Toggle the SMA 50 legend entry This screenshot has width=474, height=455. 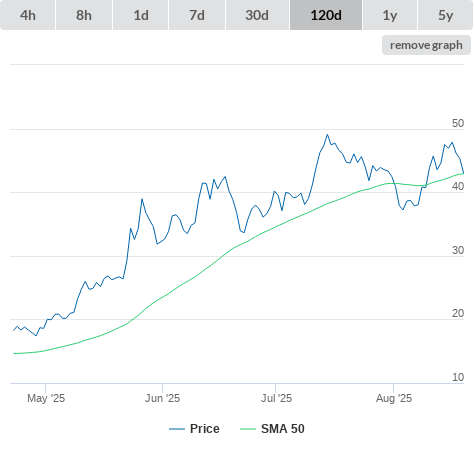click(283, 429)
